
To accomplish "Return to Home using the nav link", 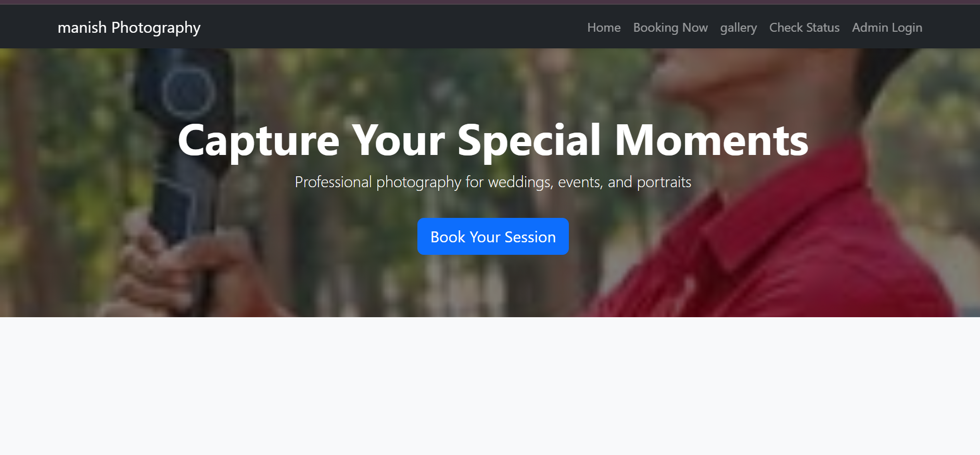I will pyautogui.click(x=604, y=28).
